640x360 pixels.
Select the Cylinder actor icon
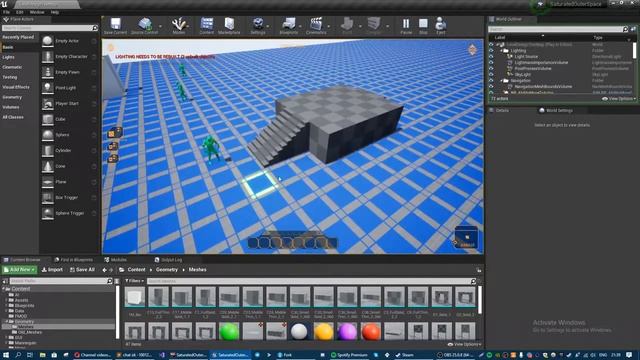[48, 151]
